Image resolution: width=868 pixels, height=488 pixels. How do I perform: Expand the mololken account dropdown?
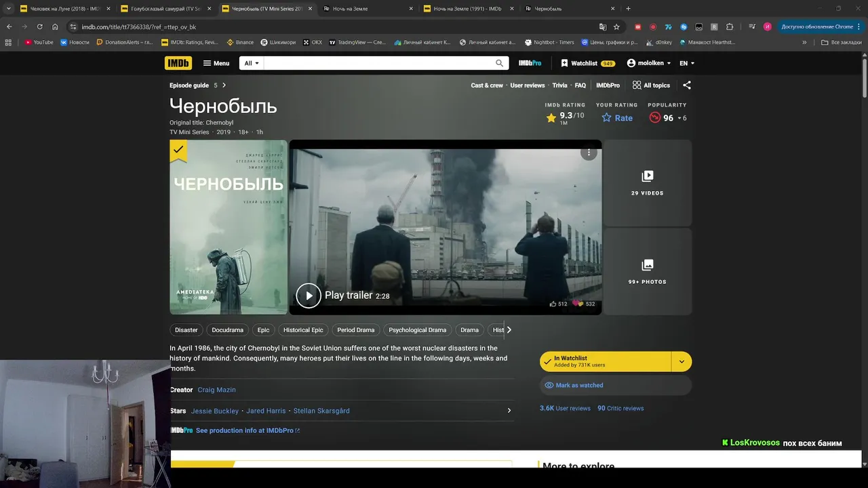[x=649, y=63]
